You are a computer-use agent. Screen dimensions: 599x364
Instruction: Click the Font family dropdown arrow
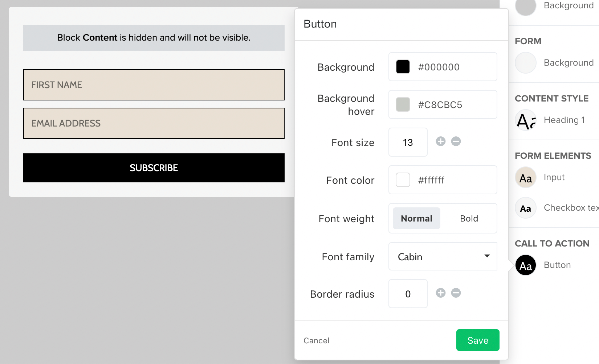(x=487, y=256)
